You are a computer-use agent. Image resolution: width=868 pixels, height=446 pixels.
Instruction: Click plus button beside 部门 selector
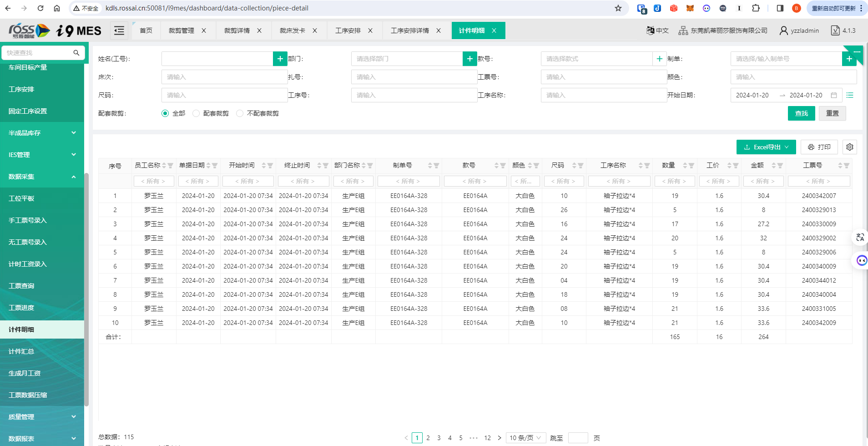(470, 59)
